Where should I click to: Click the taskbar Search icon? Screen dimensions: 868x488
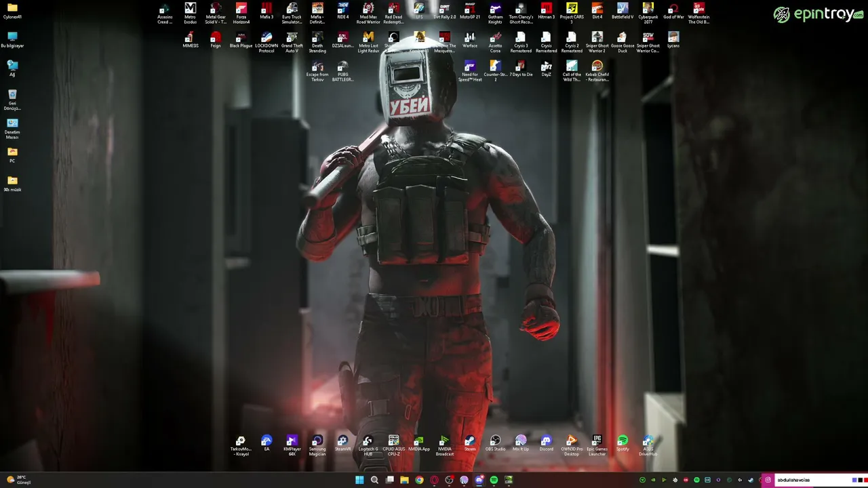pyautogui.click(x=374, y=480)
